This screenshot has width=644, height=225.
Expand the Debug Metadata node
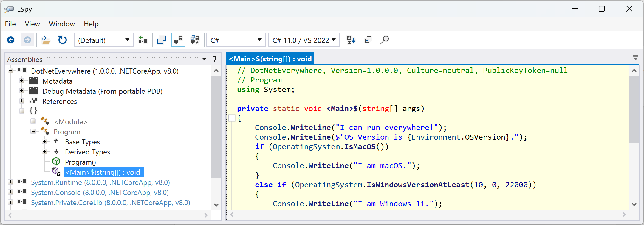[22, 91]
